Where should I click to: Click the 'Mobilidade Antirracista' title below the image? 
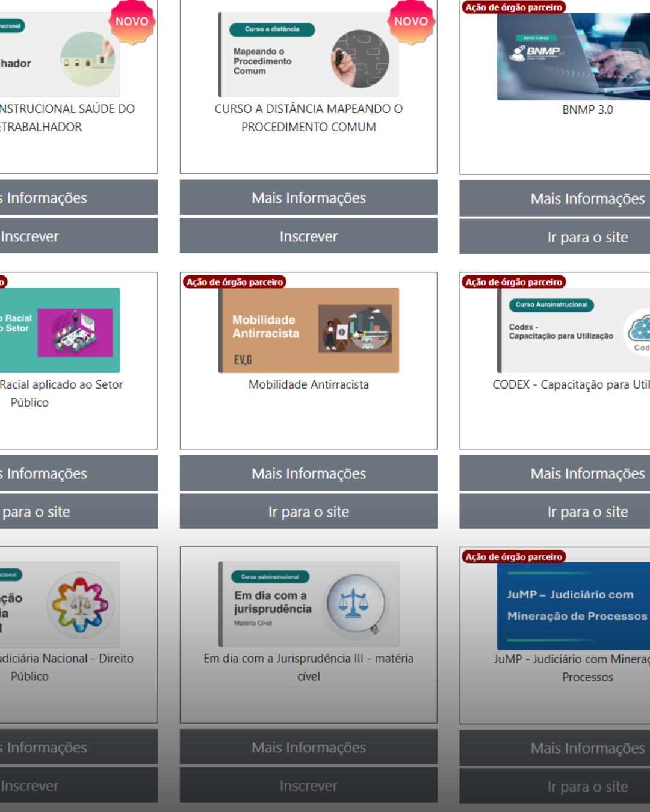(309, 384)
